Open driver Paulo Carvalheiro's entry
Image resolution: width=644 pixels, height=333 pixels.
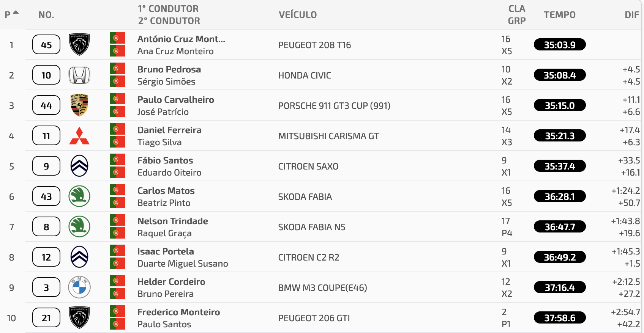pos(176,100)
